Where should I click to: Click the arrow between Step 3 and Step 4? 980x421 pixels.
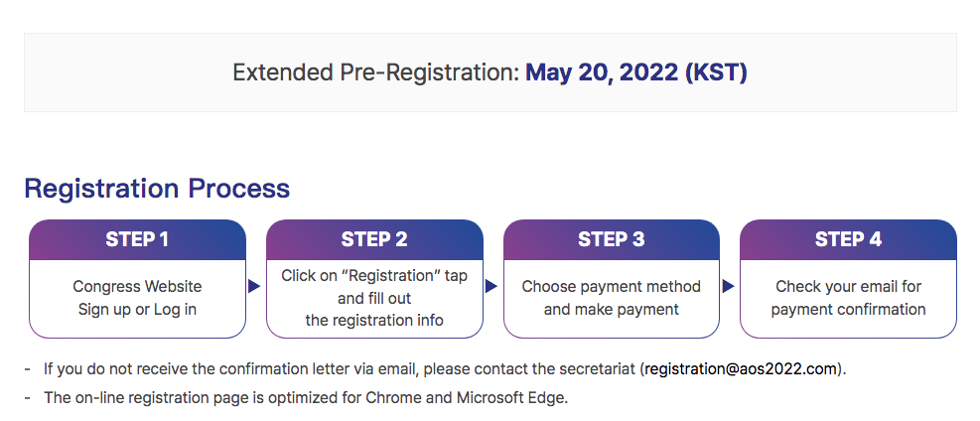[x=728, y=286]
